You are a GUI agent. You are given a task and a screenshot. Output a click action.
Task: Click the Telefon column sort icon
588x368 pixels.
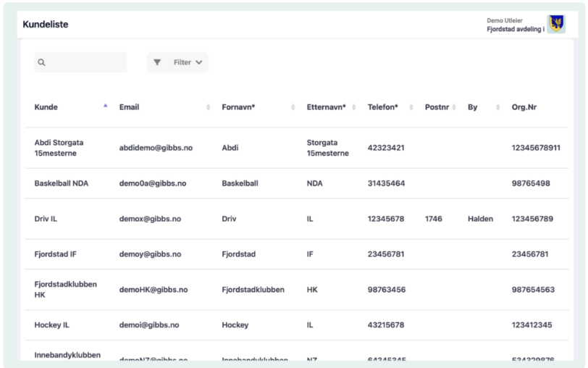[411, 107]
